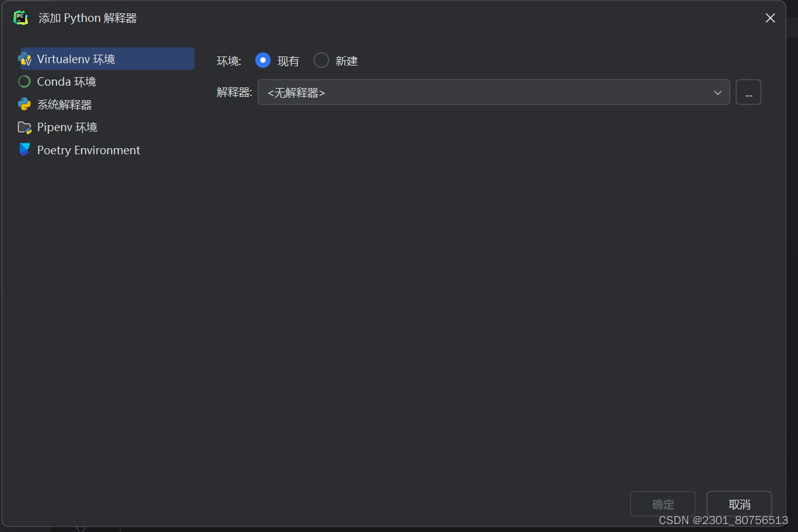Click the 解释器: label text
This screenshot has width=798, height=532.
(234, 92)
